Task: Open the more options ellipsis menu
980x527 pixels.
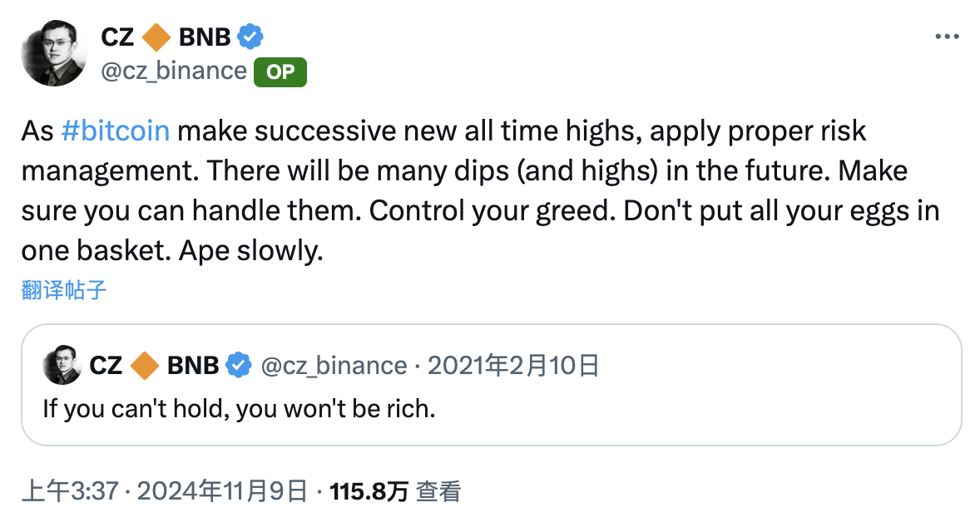Action: pyautogui.click(x=948, y=37)
